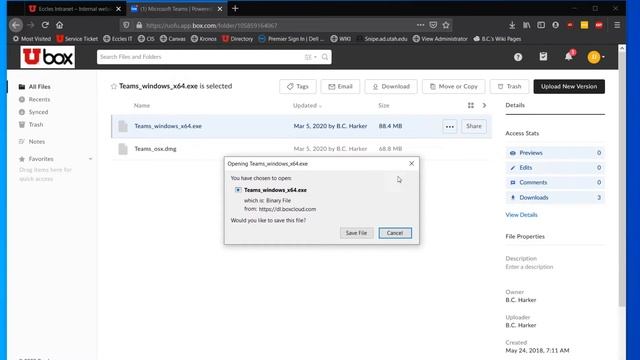Screen dimensions: 640x360
Task: Close the Eccles Intranet tab
Action: [119, 9]
